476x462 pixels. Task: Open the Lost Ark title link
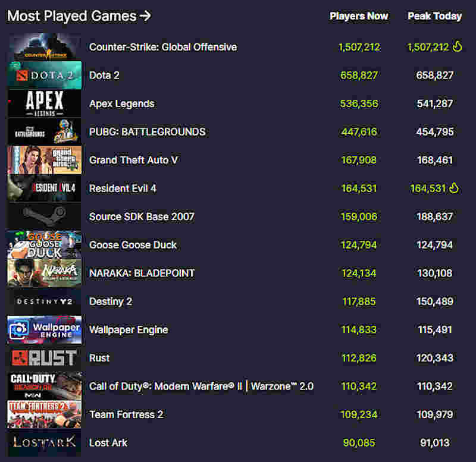pos(108,442)
